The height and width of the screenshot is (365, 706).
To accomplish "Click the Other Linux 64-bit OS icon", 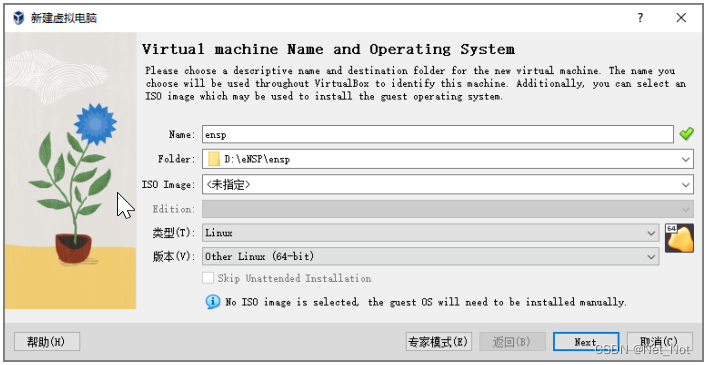I will point(679,238).
